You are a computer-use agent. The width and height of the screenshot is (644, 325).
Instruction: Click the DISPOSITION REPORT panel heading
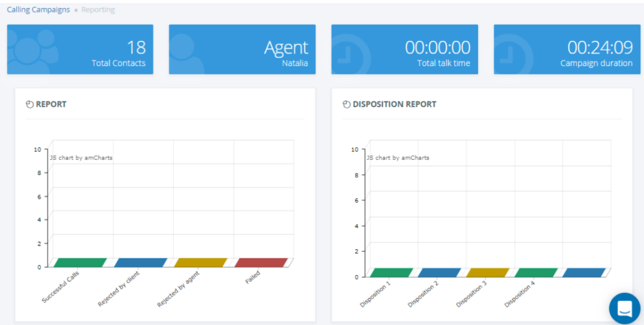click(x=394, y=105)
